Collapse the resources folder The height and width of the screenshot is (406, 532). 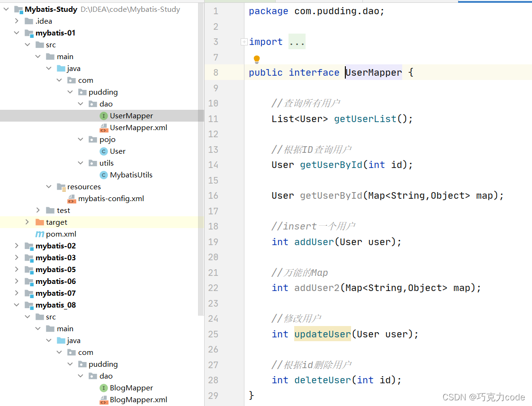(49, 187)
